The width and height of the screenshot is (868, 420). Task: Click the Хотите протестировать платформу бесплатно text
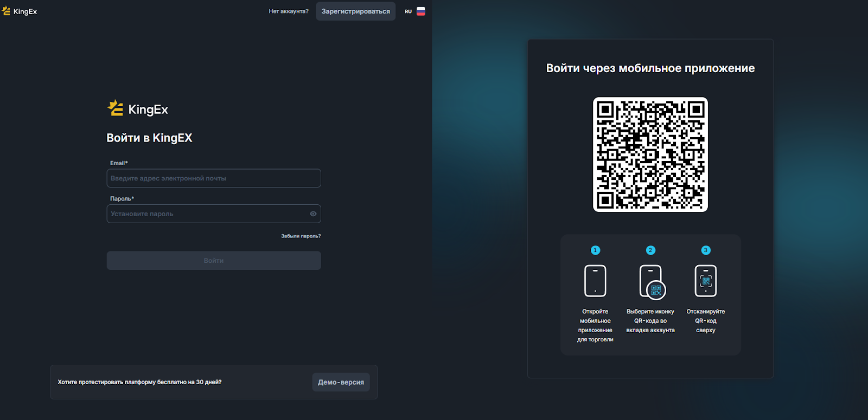(x=140, y=382)
